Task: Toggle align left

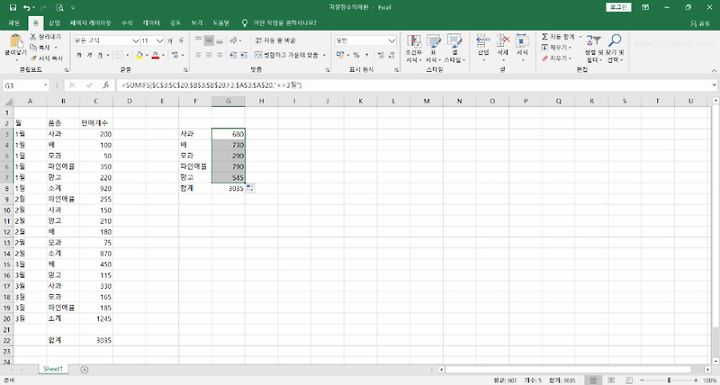Action: 198,55
